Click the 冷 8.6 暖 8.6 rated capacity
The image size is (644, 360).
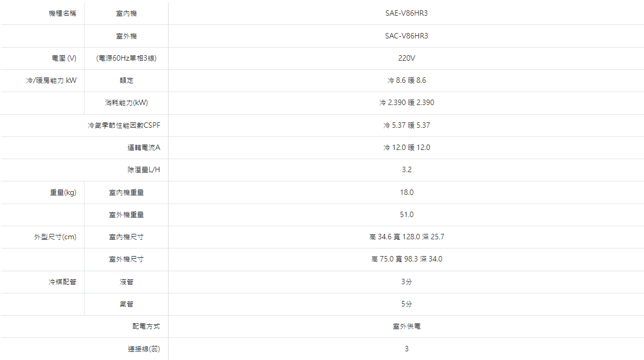point(406,80)
